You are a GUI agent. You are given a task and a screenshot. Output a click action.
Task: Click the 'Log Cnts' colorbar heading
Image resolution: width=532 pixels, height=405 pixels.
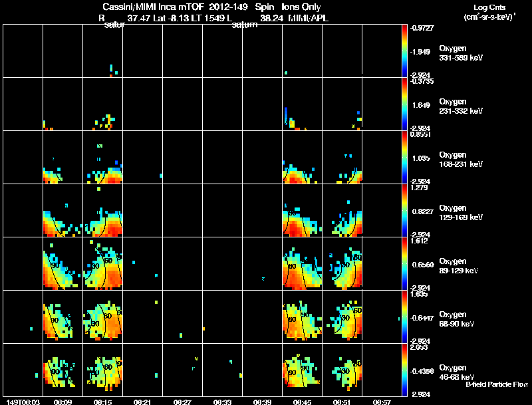tap(489, 7)
